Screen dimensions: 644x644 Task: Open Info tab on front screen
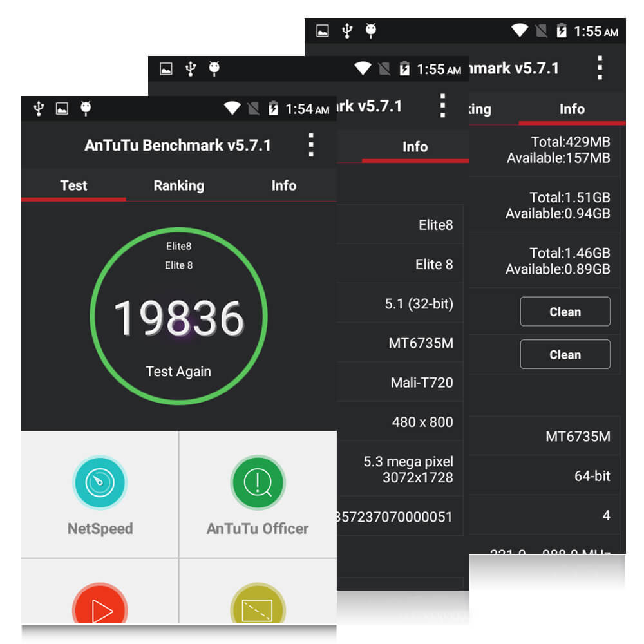284,185
